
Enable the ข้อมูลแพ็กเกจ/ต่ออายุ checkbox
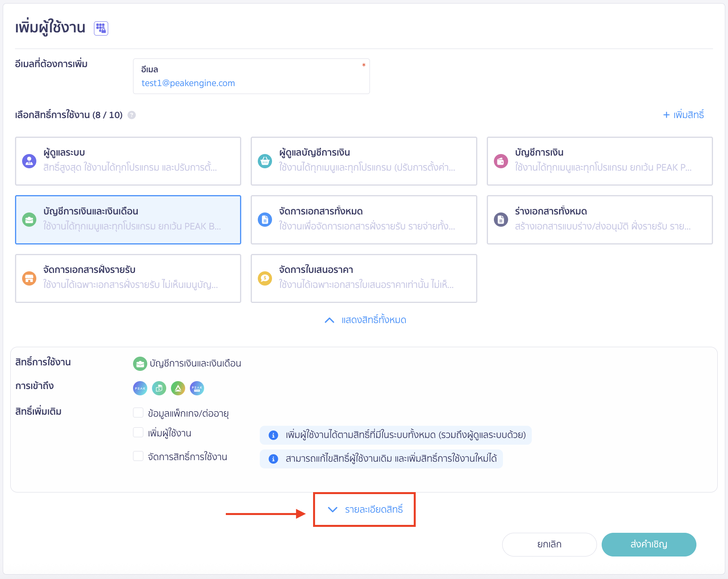[x=138, y=412]
